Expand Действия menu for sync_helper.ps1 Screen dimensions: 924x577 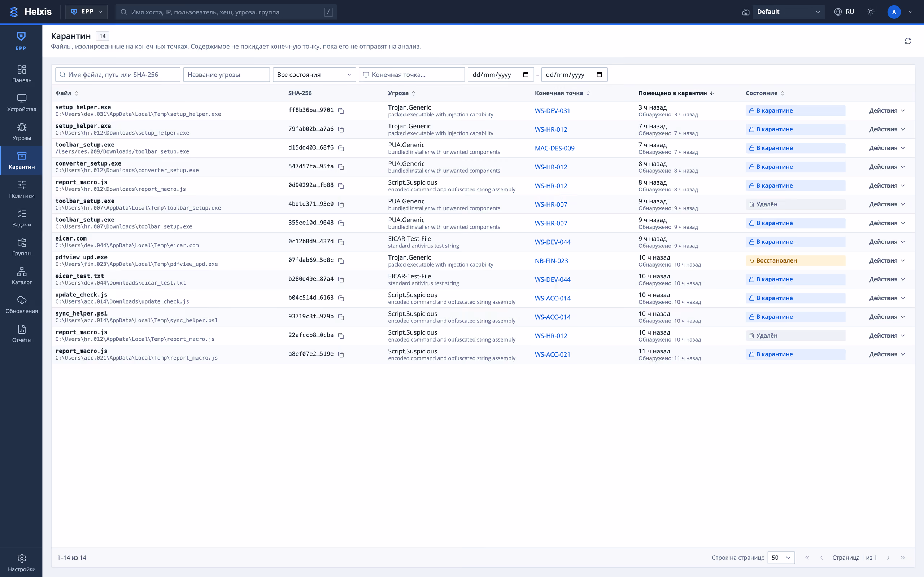coord(886,317)
